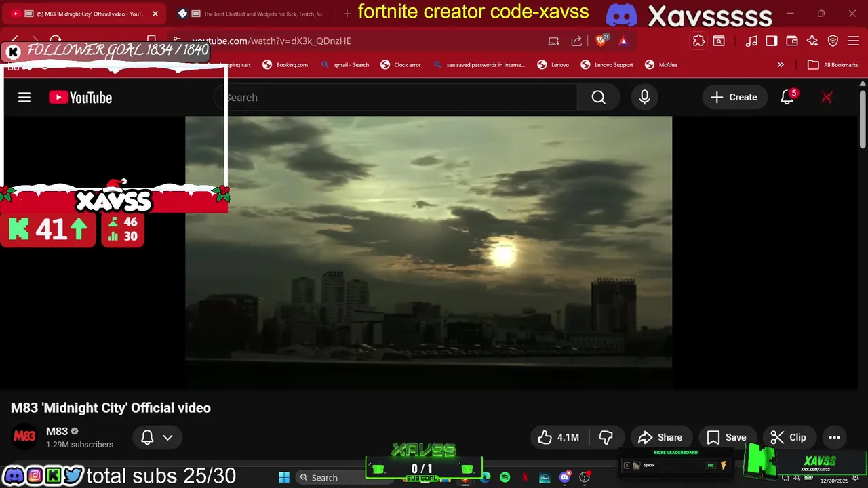Open the see saved passwords bookmark

pyautogui.click(x=479, y=65)
